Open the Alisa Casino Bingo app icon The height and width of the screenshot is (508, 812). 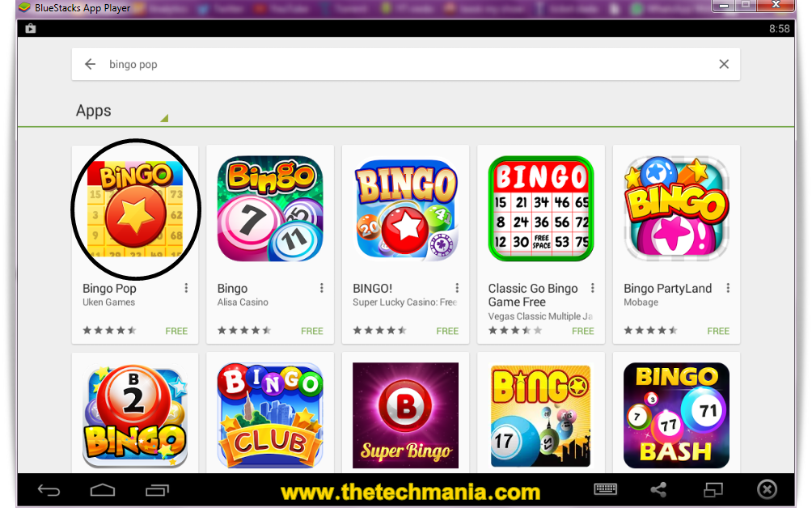[x=270, y=209]
